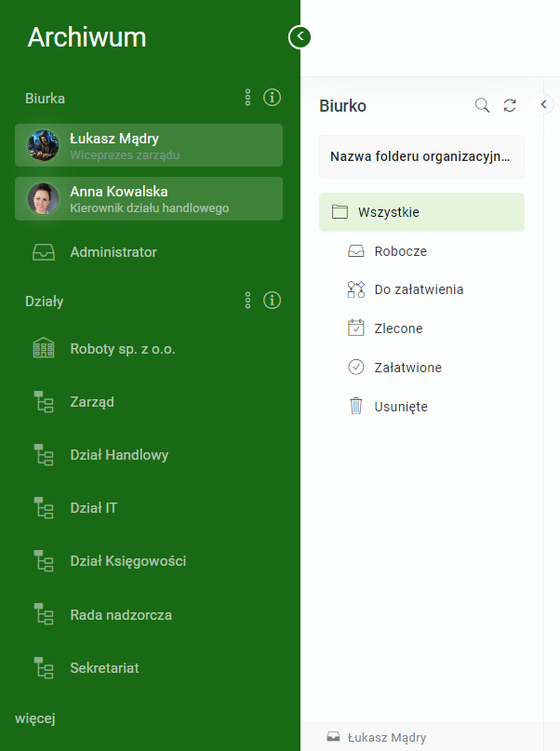Click the footer inbox icon
This screenshot has width=560, height=751.
[x=333, y=737]
